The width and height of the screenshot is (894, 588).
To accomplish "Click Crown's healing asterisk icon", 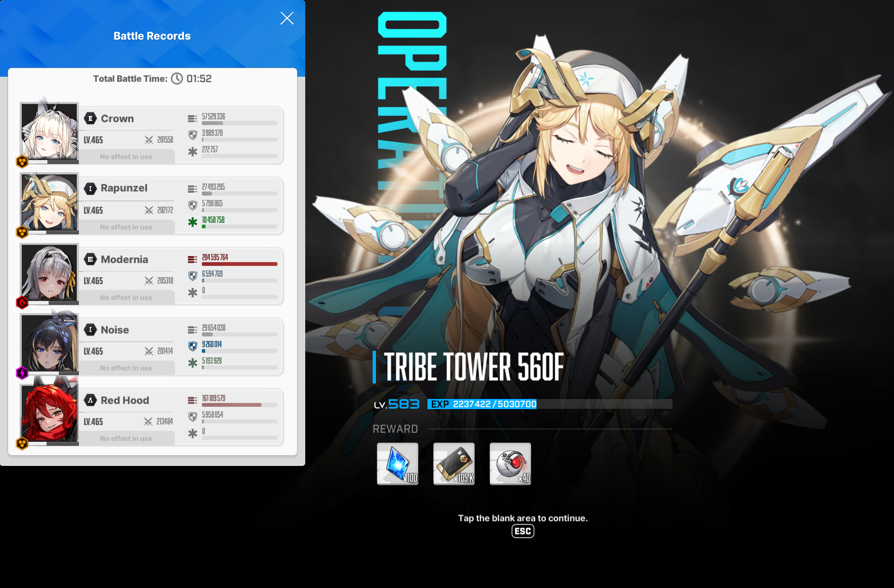I will pyautogui.click(x=192, y=151).
